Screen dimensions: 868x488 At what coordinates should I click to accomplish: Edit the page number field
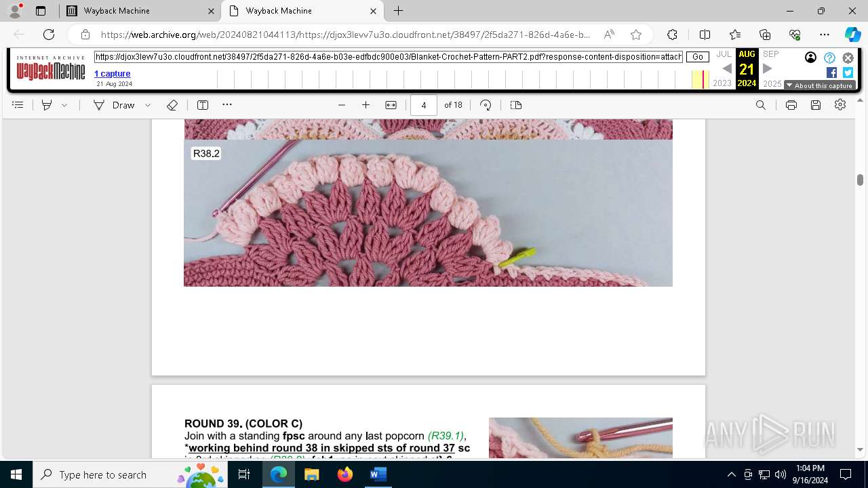(x=424, y=105)
